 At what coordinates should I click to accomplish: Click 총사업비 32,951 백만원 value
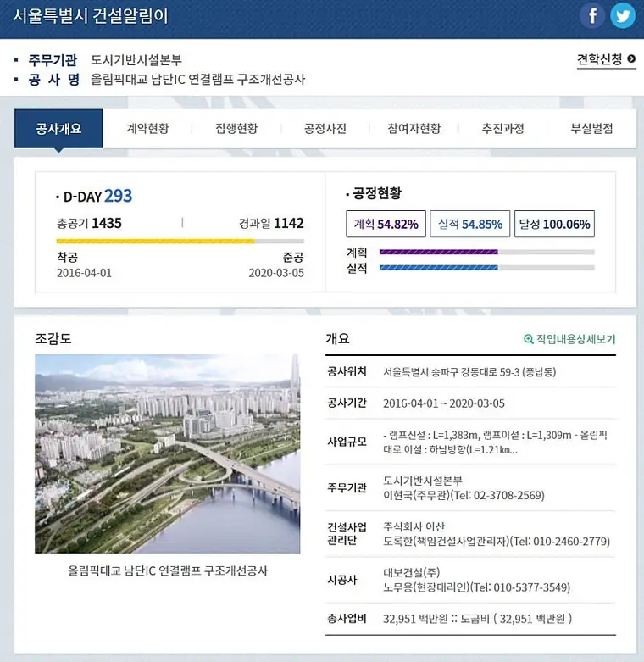pos(477,619)
